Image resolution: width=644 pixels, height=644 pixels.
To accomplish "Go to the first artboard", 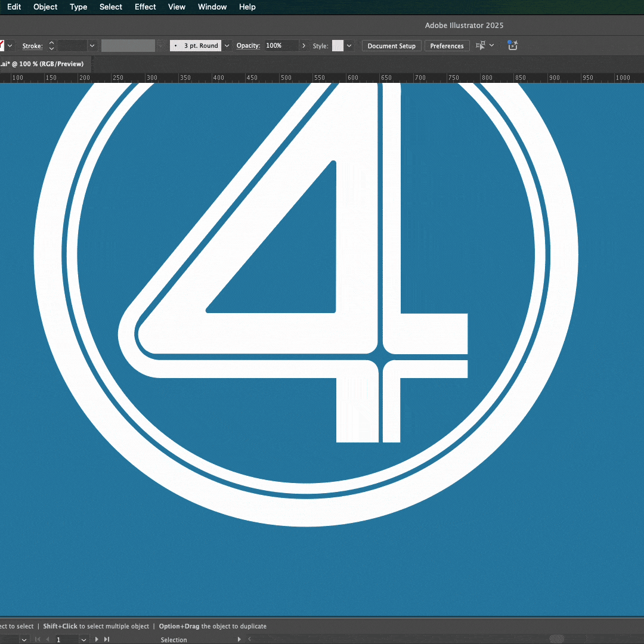I will [x=38, y=639].
